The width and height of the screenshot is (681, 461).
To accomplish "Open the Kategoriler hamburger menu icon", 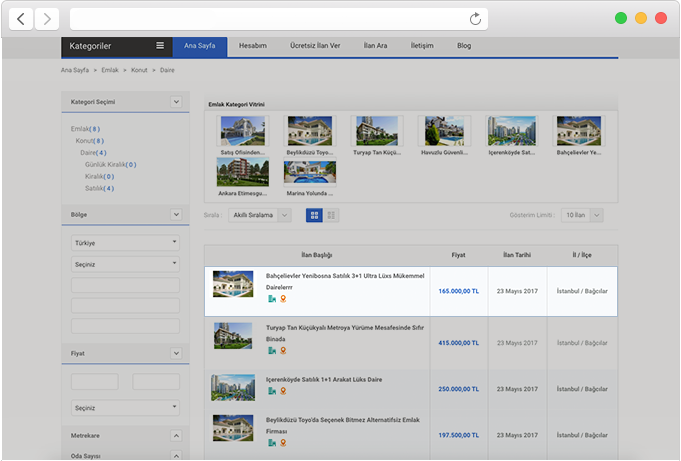I will tap(160, 46).
